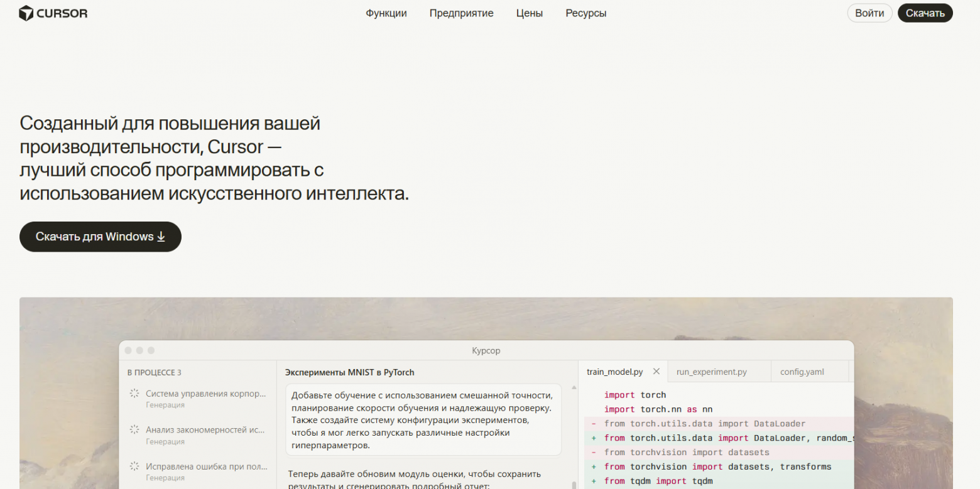
Task: Switch to the run_experiment.py tab
Action: [x=711, y=372]
